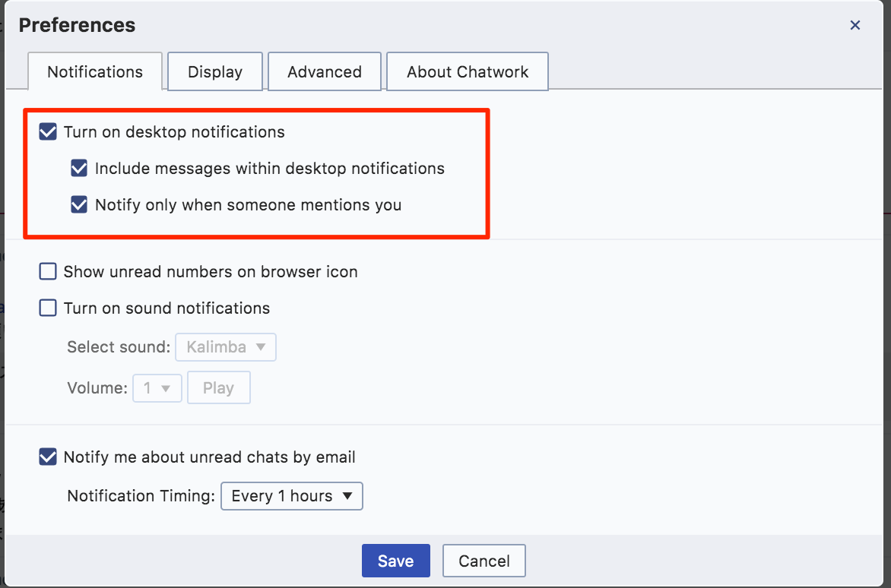Disable desktop notifications
Image resolution: width=891 pixels, height=588 pixels.
pyautogui.click(x=48, y=131)
